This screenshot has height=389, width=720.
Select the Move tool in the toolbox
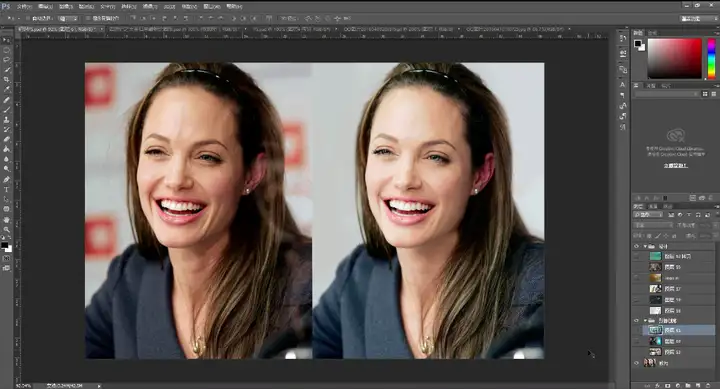pos(6,40)
